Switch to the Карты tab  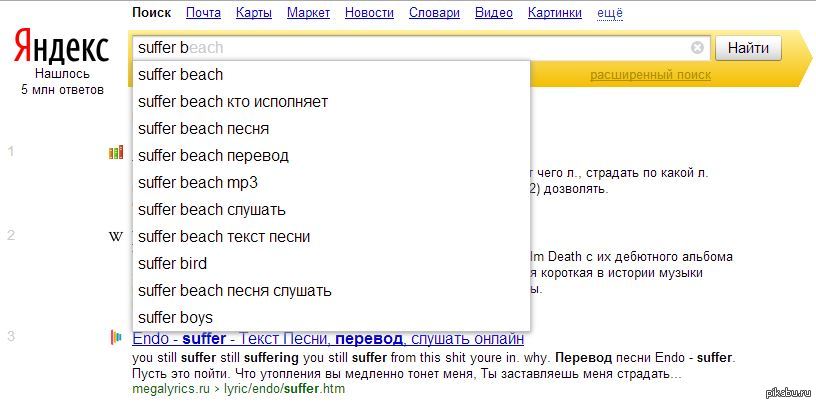click(253, 13)
